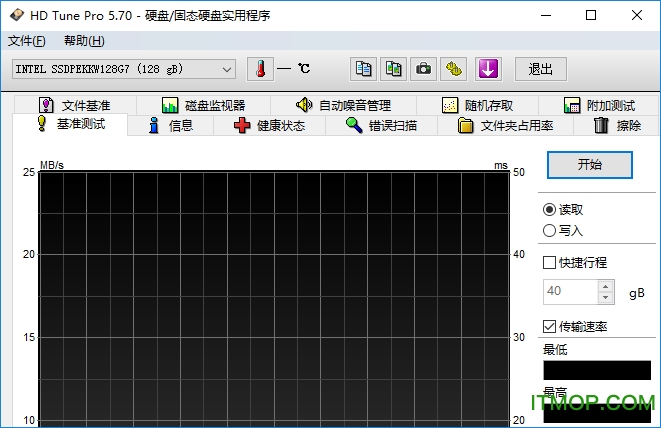The height and width of the screenshot is (428, 661).
Task: Click the thermometer temperature icon
Action: (260, 69)
